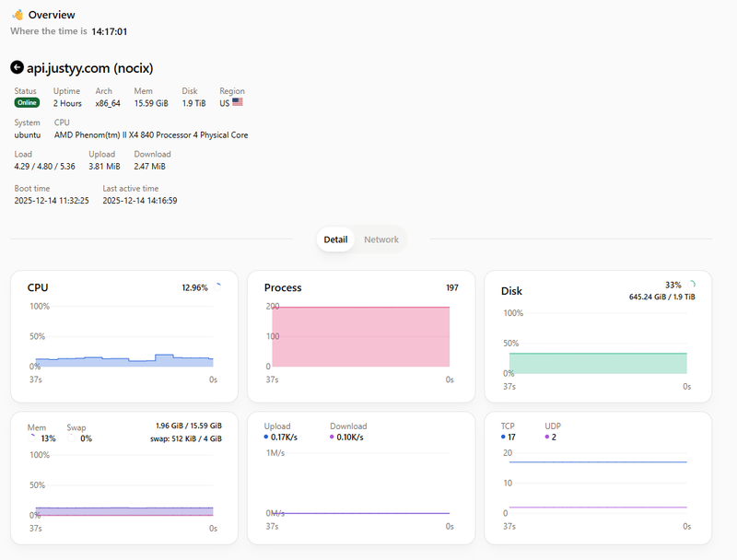Click the back arrow beside api.justyy.com
The height and width of the screenshot is (560, 737).
click(x=17, y=67)
